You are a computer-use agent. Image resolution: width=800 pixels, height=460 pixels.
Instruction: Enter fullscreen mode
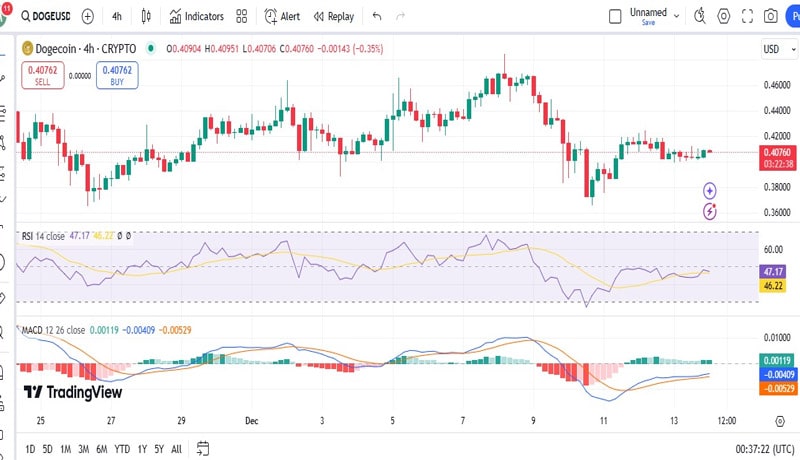click(x=747, y=16)
